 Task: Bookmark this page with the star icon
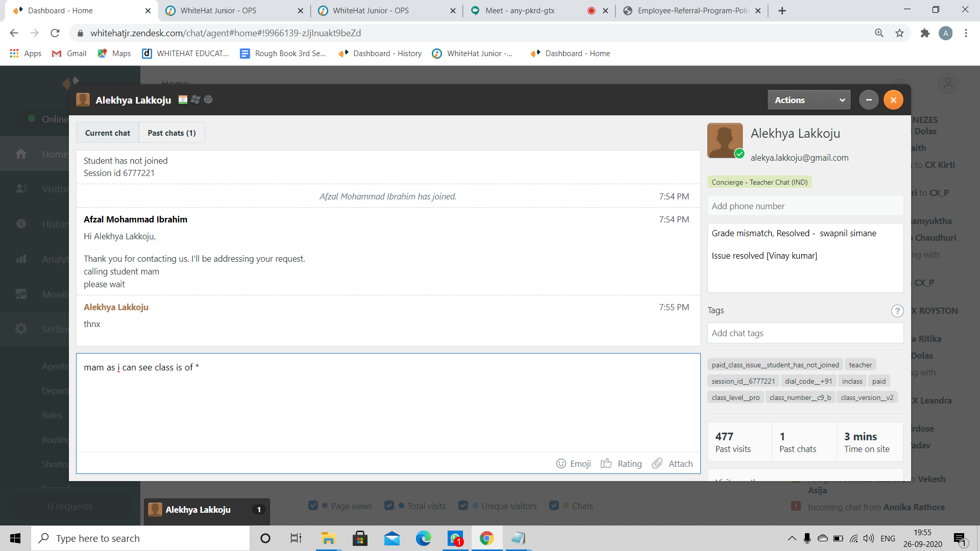[x=899, y=33]
